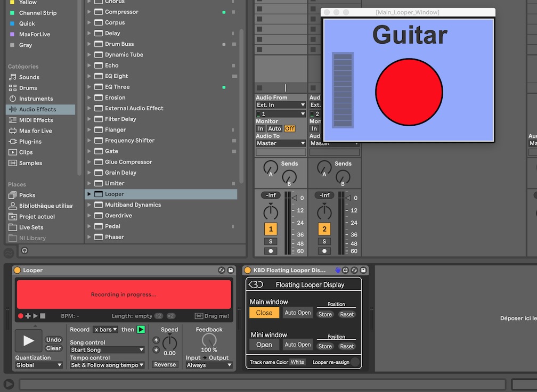
Task: Open the Quantization Global dropdown
Action: click(x=39, y=365)
